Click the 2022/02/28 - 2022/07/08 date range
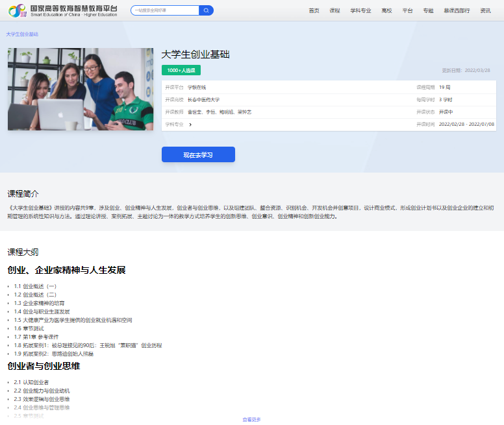 coord(466,124)
